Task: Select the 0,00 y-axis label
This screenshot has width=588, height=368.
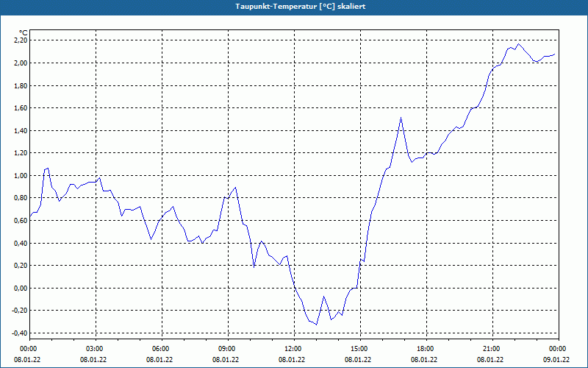Action: 21,288
